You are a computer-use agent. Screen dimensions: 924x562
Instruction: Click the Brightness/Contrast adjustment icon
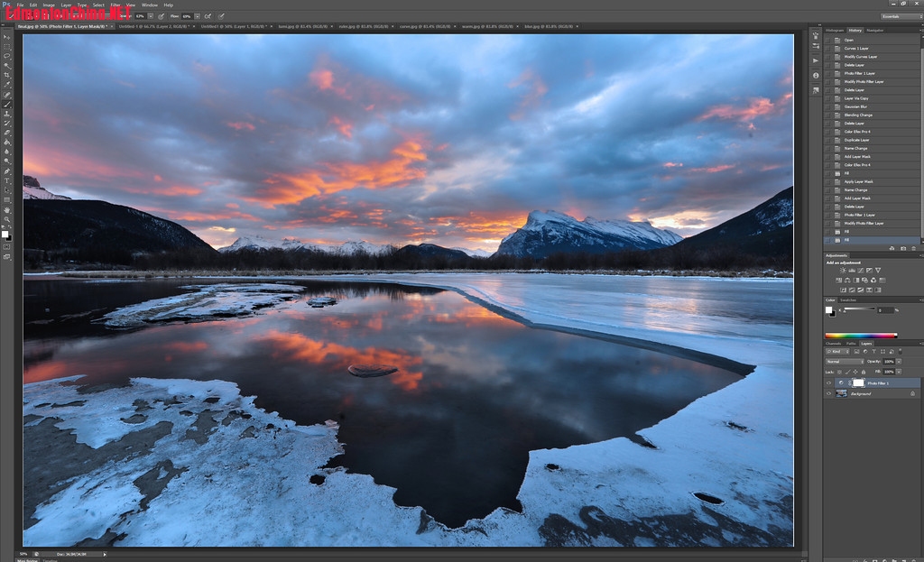844,271
